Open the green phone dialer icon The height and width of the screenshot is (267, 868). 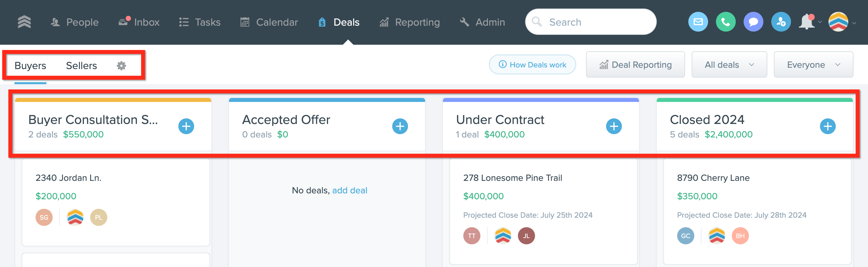(x=726, y=22)
